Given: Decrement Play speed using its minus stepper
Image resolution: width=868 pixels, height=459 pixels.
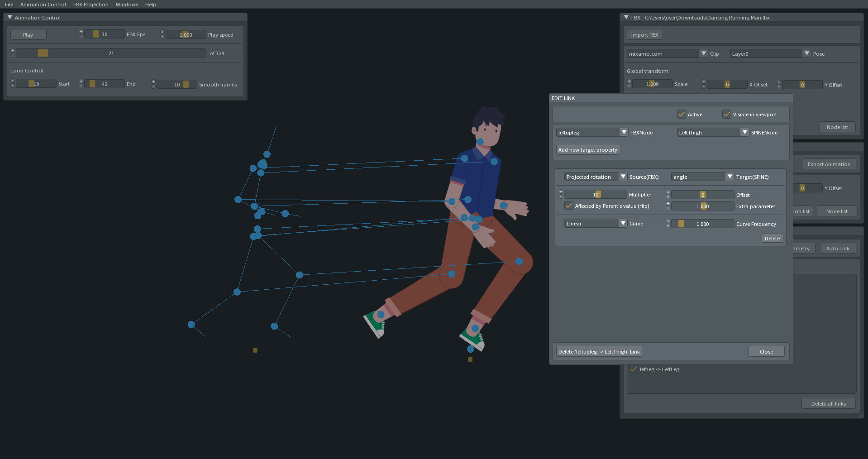Looking at the screenshot, I should (162, 37).
